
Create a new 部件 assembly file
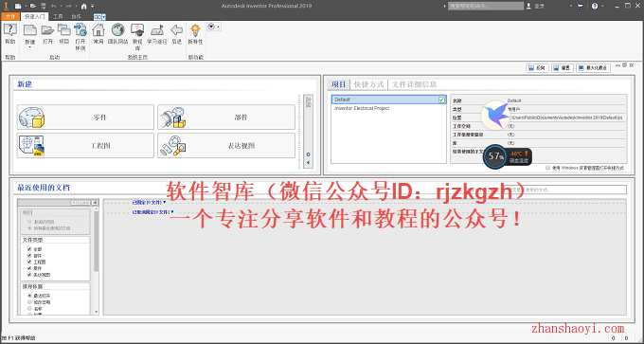point(226,118)
